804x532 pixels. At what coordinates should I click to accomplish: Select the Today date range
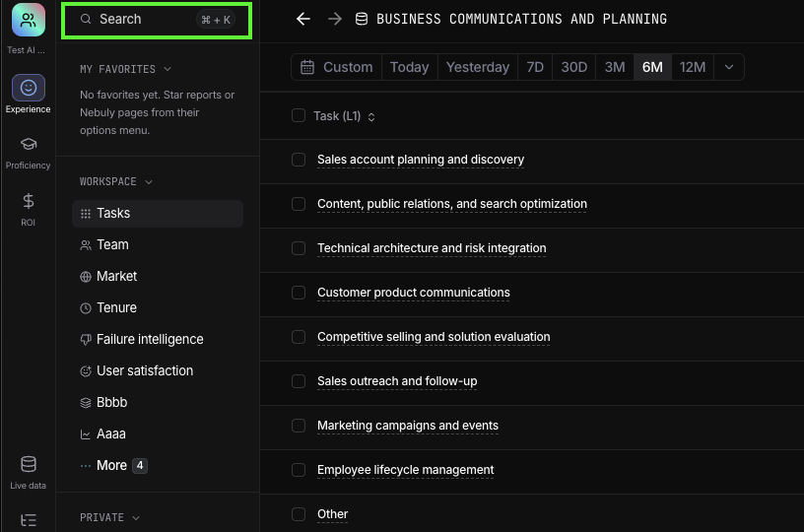coord(409,67)
